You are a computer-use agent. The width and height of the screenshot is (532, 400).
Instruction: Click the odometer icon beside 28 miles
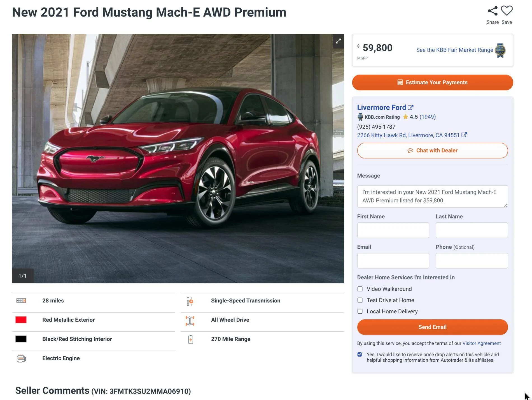21,300
